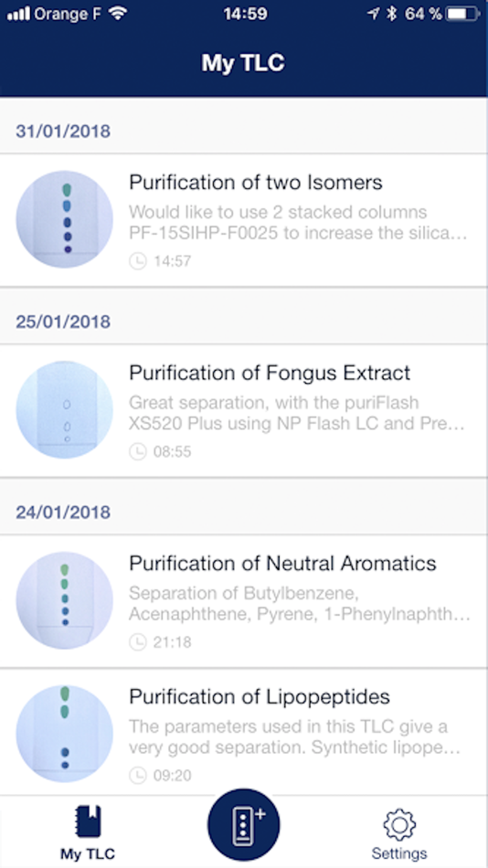Tap the clock icon beside 14:57

click(137, 260)
